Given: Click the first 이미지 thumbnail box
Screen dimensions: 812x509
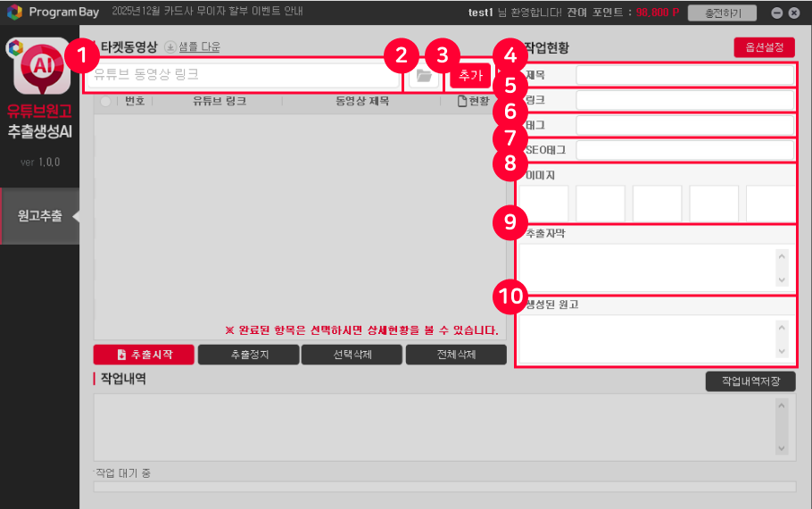Looking at the screenshot, I should (545, 204).
